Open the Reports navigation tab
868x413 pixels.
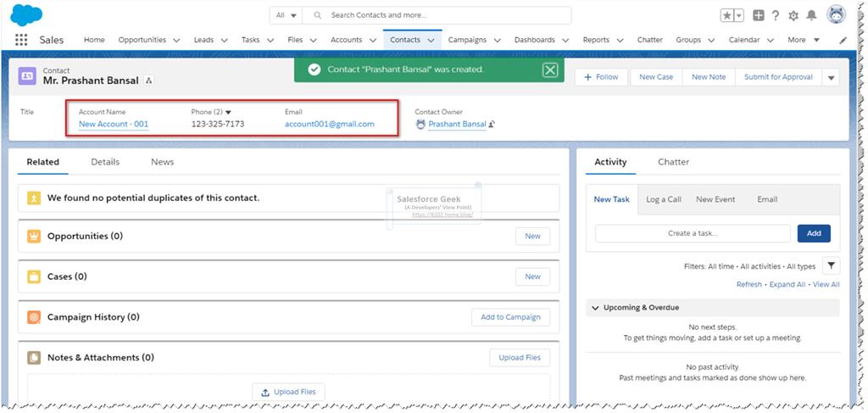point(596,40)
